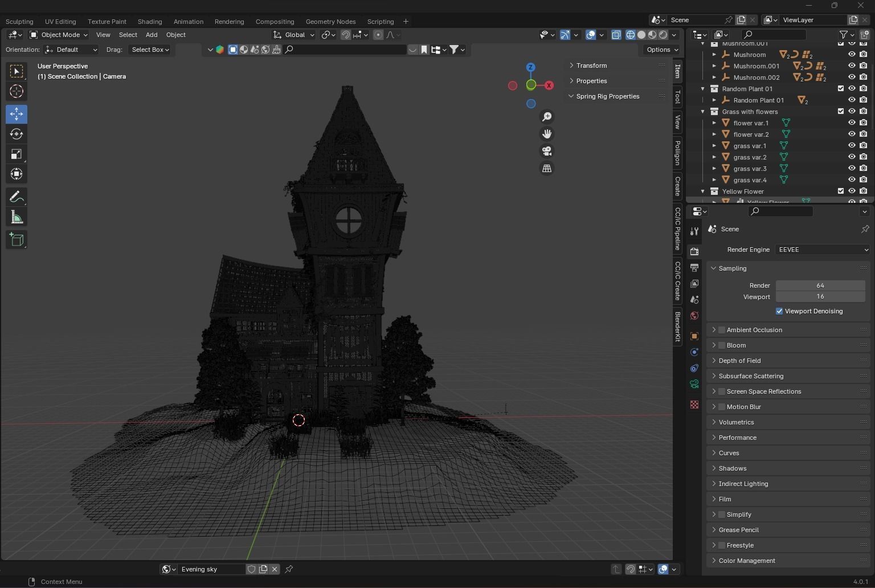Open the BlenderKit sidebar tab
This screenshot has width=875, height=588.
(677, 326)
